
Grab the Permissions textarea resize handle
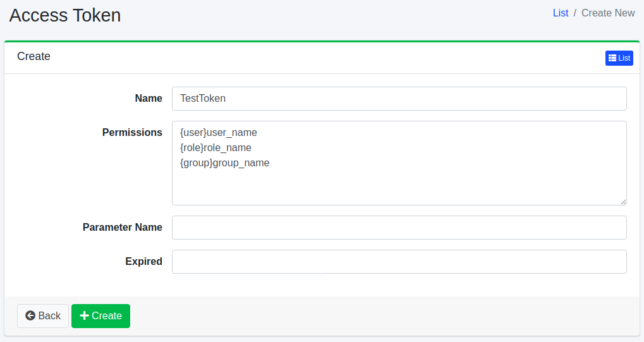[x=623, y=202]
